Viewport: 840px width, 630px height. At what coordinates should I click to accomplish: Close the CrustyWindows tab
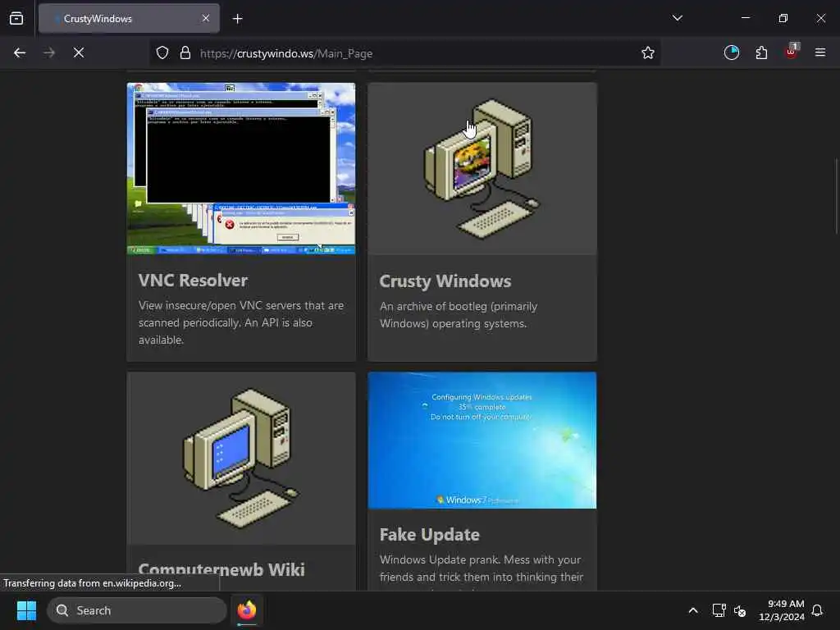tap(206, 18)
